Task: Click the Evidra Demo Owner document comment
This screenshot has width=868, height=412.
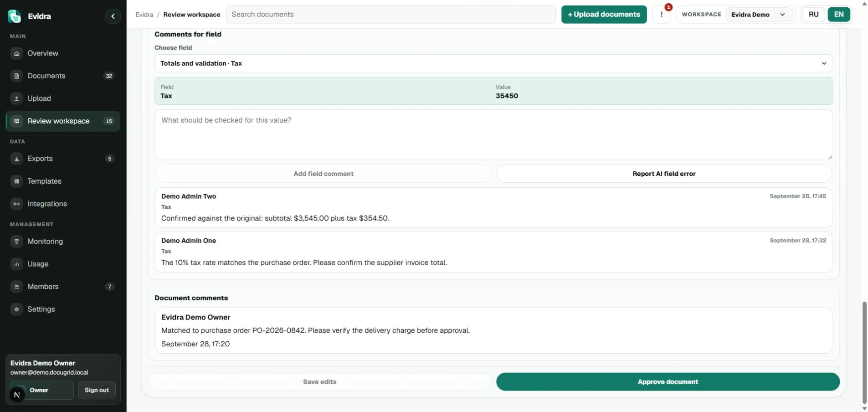Action: (493, 330)
